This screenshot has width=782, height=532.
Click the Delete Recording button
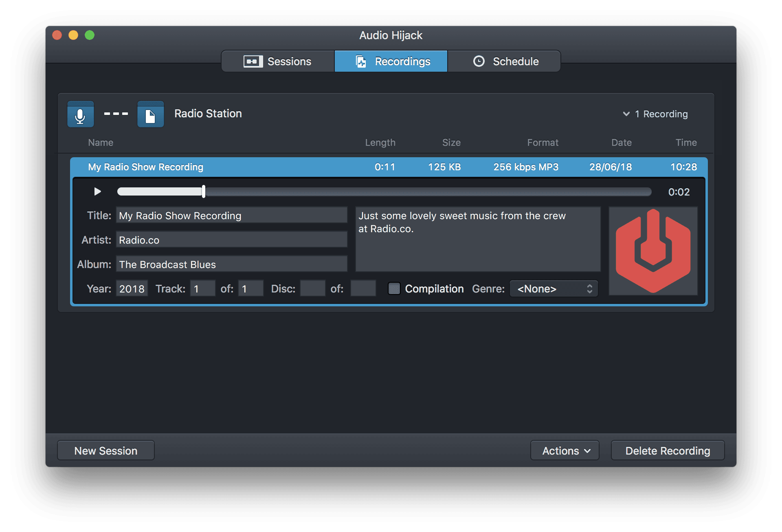tap(667, 451)
